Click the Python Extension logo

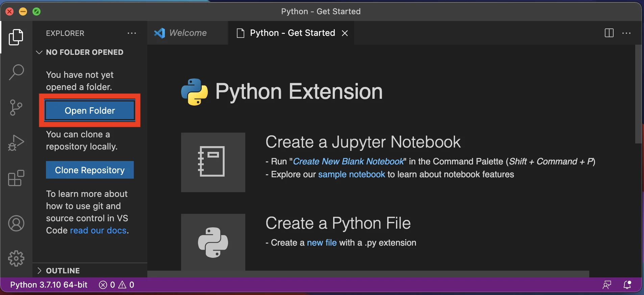coord(194,92)
